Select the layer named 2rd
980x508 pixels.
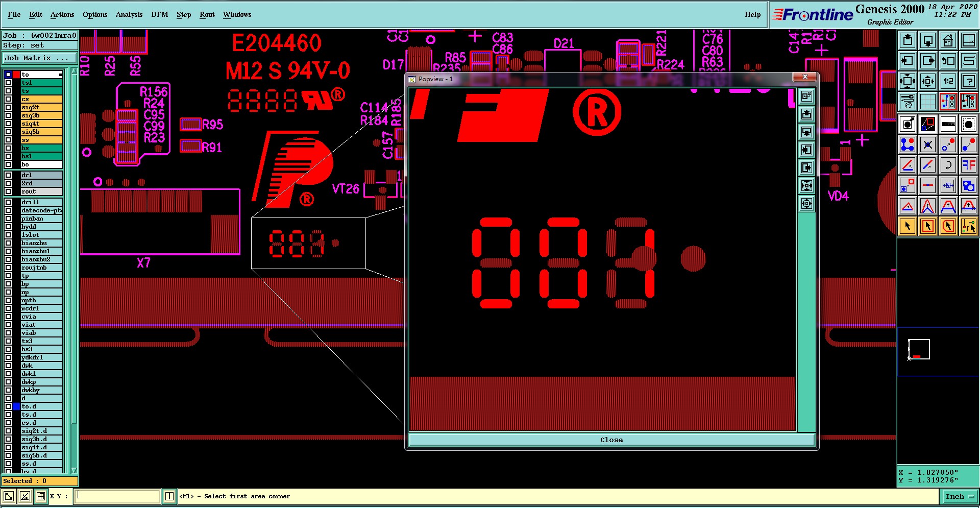pyautogui.click(x=42, y=183)
